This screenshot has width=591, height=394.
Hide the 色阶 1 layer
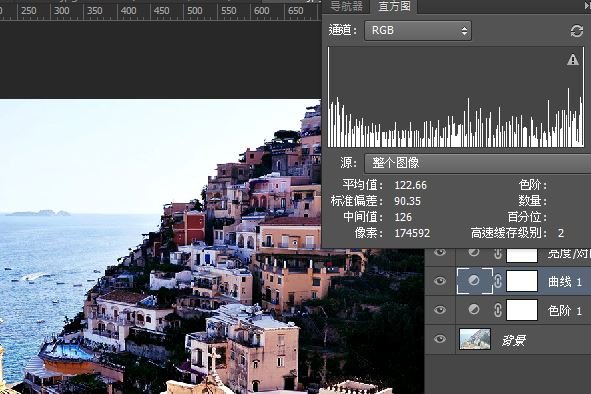point(440,310)
